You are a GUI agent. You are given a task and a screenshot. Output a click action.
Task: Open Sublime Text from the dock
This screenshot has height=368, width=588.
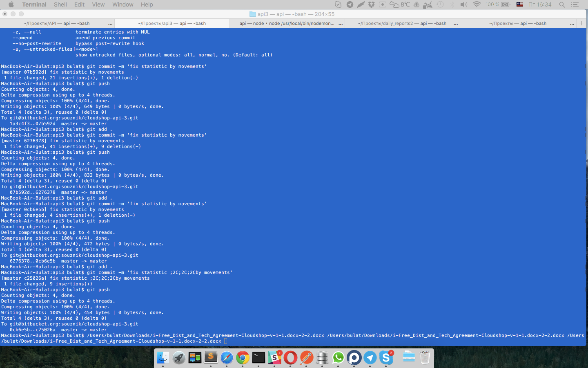[211, 358]
